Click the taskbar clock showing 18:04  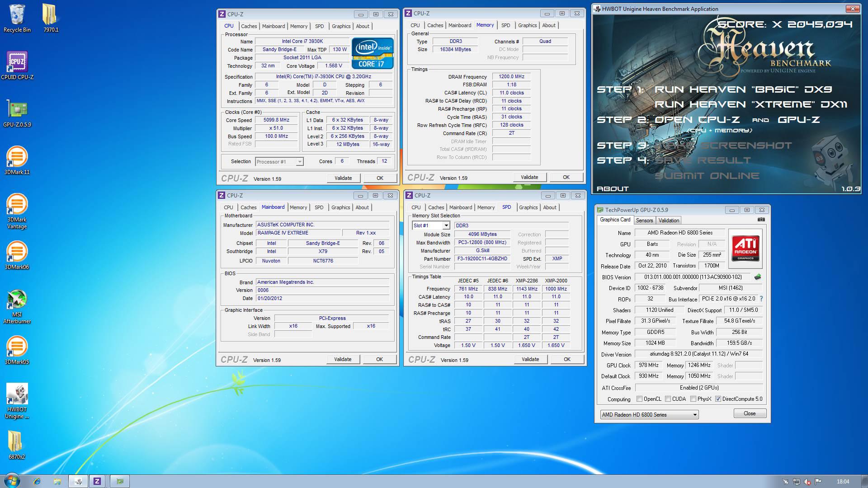coord(843,482)
